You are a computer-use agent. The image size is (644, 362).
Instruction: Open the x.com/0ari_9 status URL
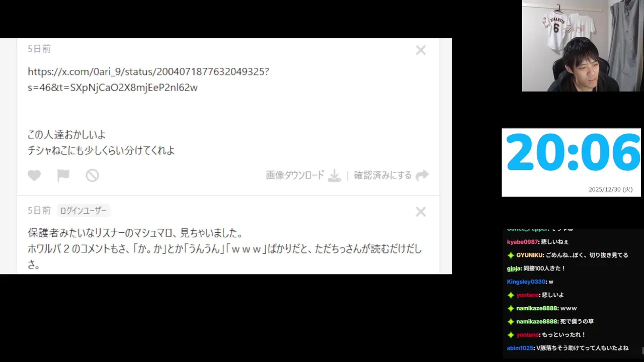pyautogui.click(x=148, y=79)
